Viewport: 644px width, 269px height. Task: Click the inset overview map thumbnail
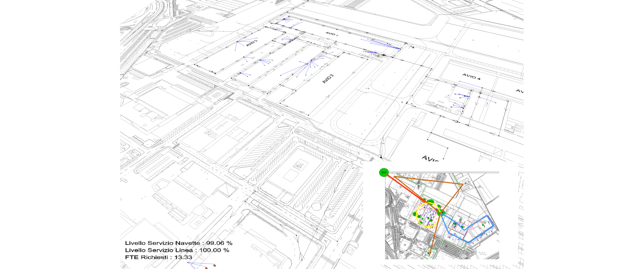tap(442, 215)
